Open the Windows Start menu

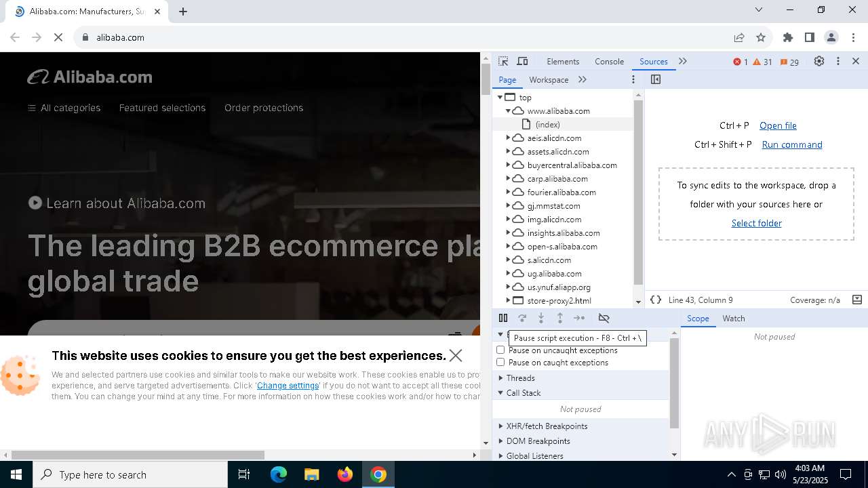coord(16,474)
